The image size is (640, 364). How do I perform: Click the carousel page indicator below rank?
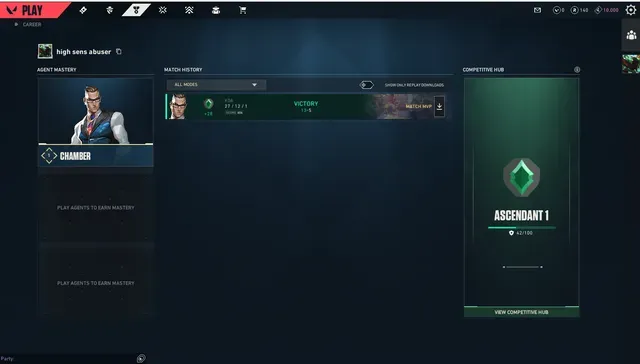(x=522, y=267)
